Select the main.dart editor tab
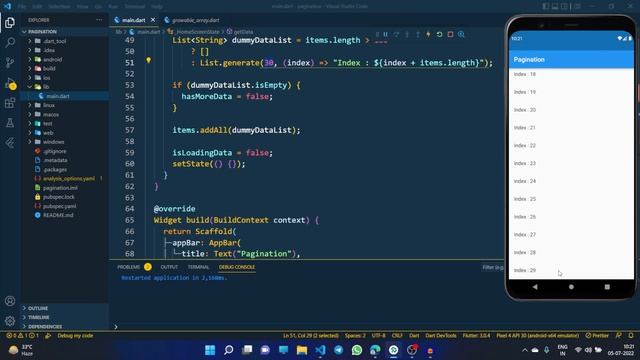The height and width of the screenshot is (360, 640). [133, 20]
